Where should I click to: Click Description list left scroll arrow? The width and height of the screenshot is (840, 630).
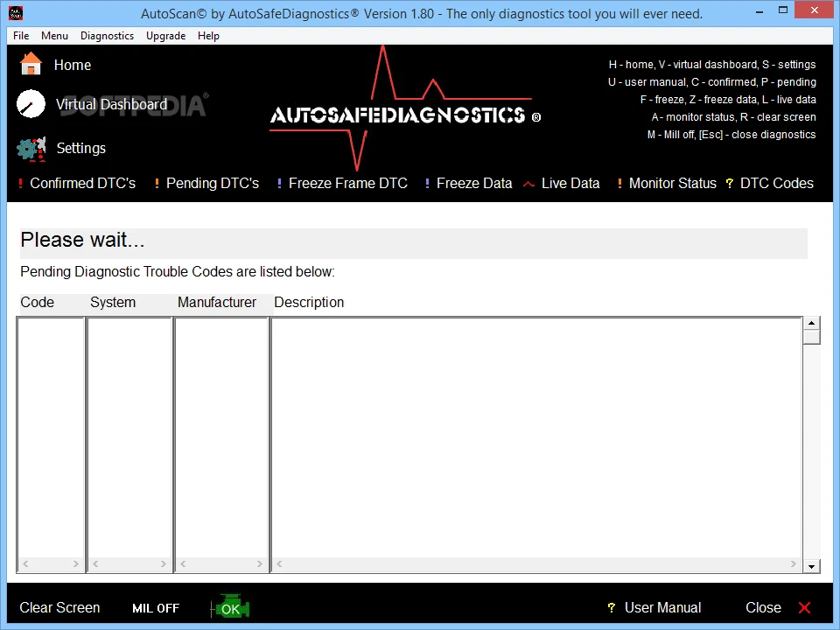point(279,564)
